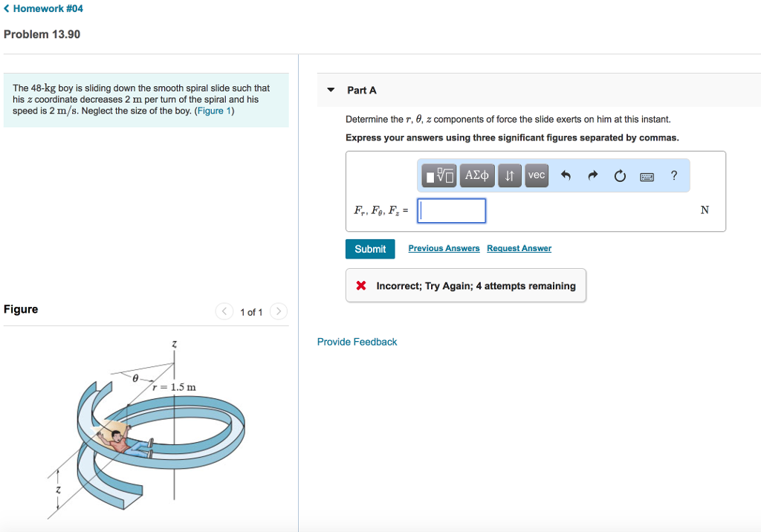Click the subscript/superscript arrows button

(x=509, y=175)
